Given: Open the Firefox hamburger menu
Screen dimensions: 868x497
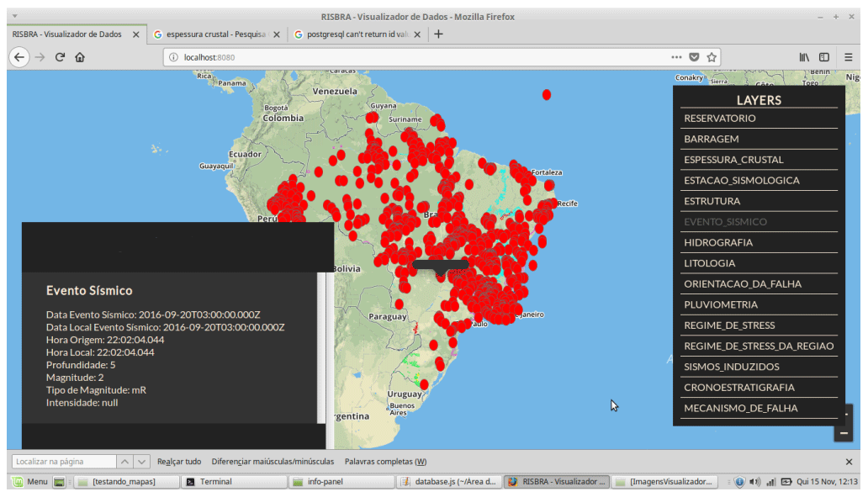Looking at the screenshot, I should (849, 57).
